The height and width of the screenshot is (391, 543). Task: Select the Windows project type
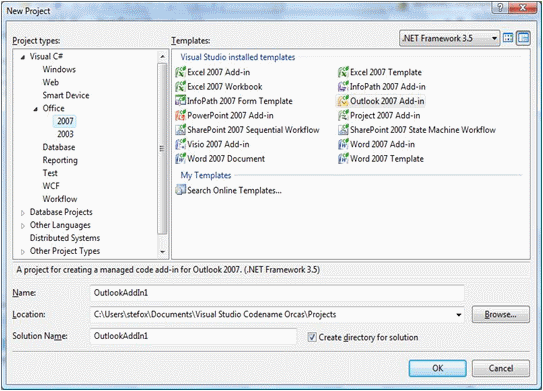59,70
